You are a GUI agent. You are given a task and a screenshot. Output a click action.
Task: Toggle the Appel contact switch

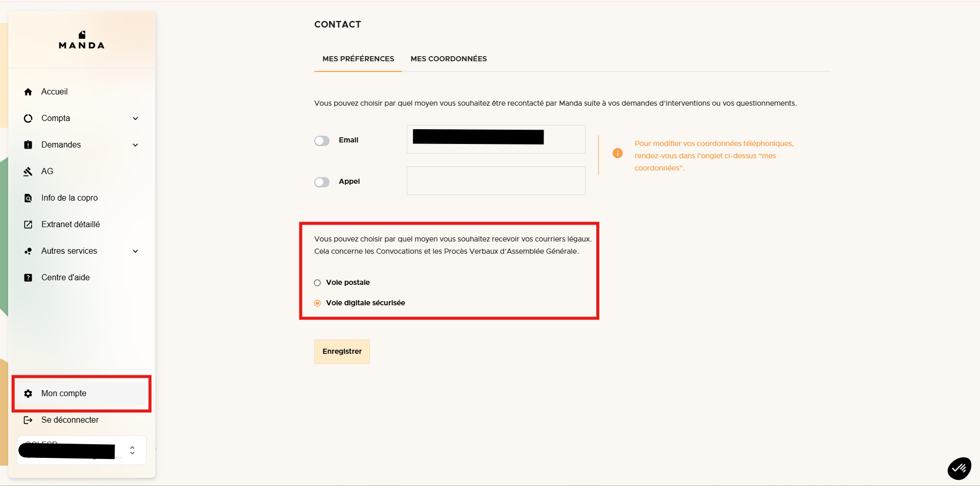(x=322, y=182)
